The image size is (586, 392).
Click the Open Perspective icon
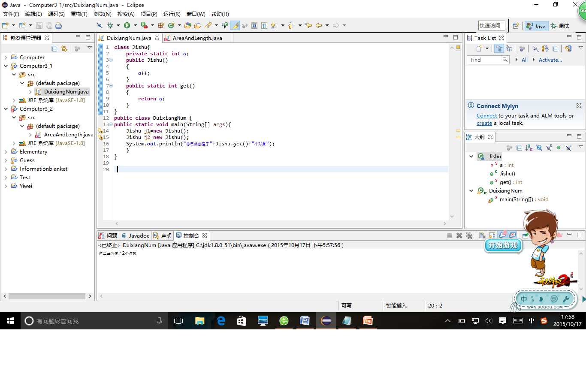point(516,26)
